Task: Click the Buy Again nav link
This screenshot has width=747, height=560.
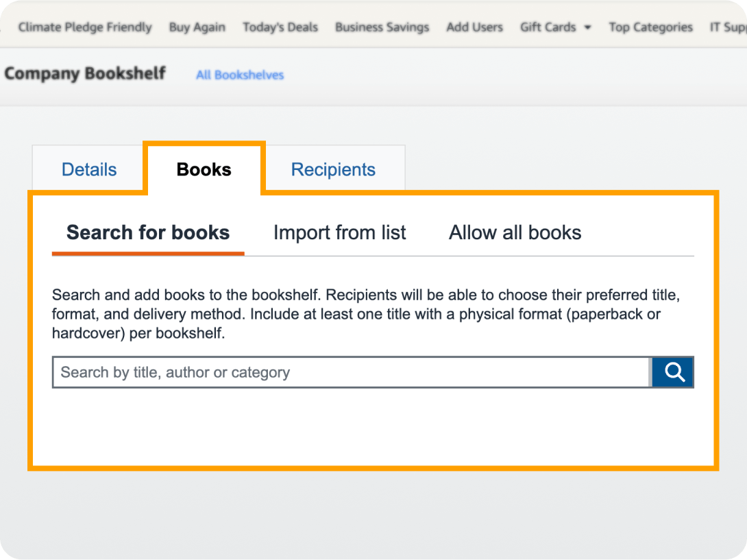Action: (197, 27)
